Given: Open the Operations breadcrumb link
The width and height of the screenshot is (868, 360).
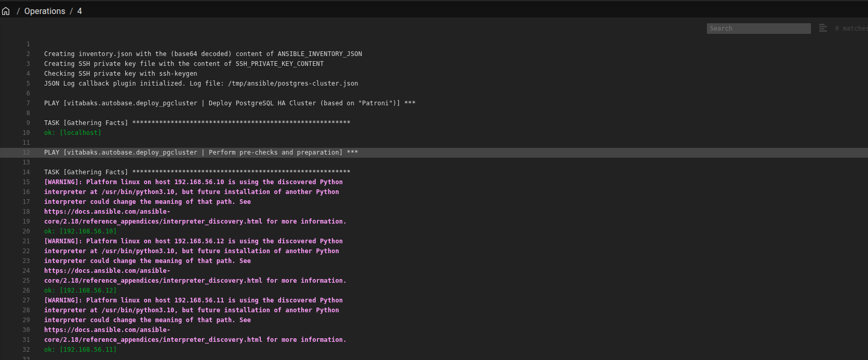Looking at the screenshot, I should pyautogui.click(x=45, y=11).
